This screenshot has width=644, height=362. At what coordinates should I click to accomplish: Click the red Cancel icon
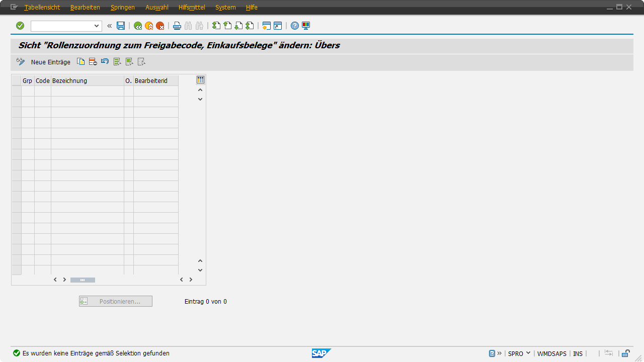point(160,26)
